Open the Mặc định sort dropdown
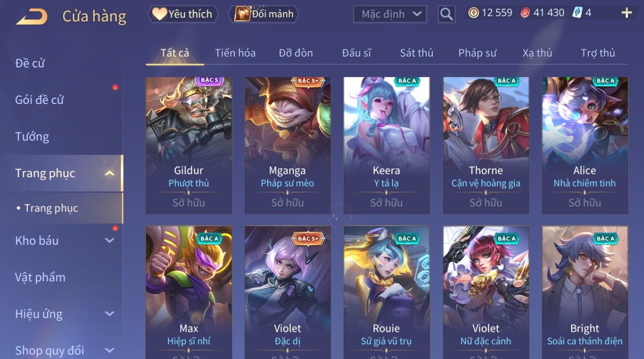The height and width of the screenshot is (359, 644). (390, 15)
